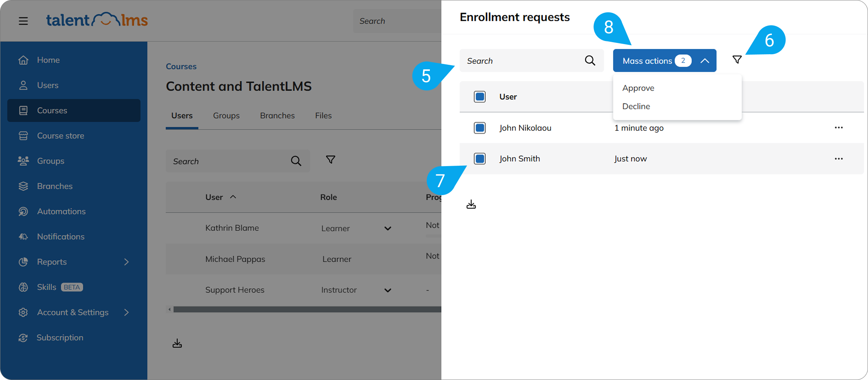Click the Support Heroes user row
This screenshot has height=380, width=868.
304,290
